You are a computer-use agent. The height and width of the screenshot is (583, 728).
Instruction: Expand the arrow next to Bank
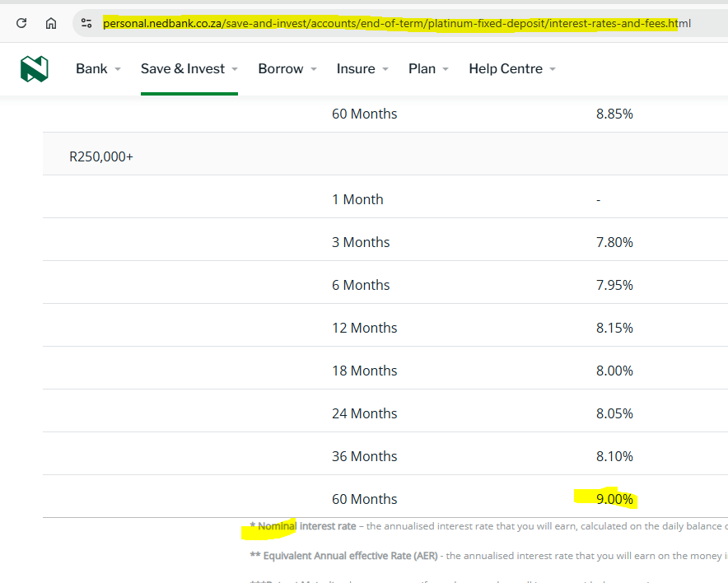tap(118, 69)
